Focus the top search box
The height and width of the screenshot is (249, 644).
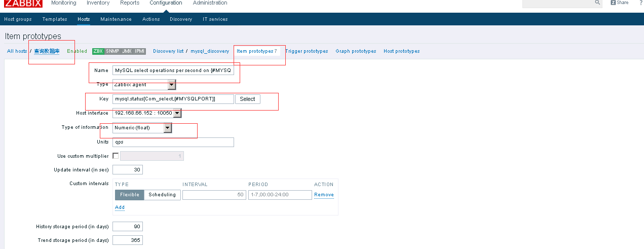click(x=558, y=3)
